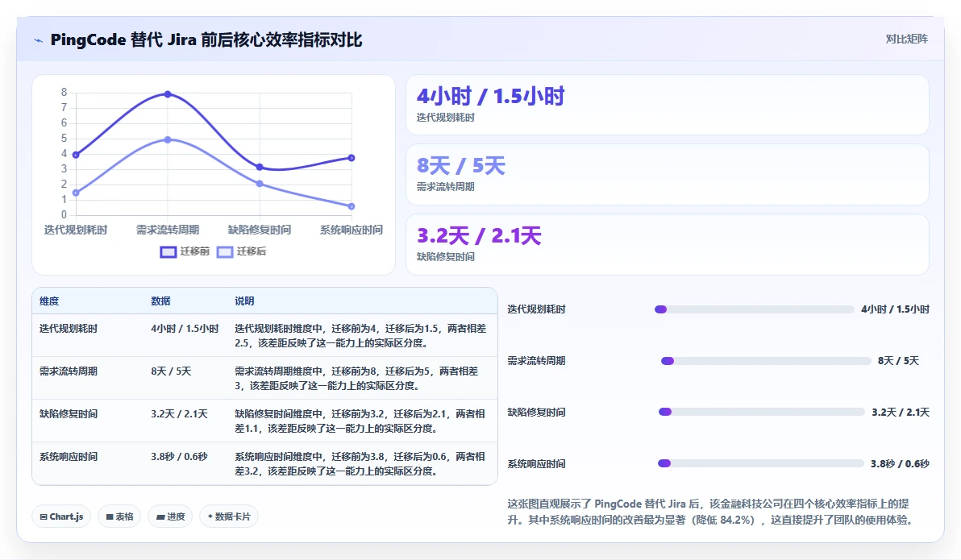Screen dimensions: 961x560
Task: Click the 说明 column header
Action: pos(244,301)
